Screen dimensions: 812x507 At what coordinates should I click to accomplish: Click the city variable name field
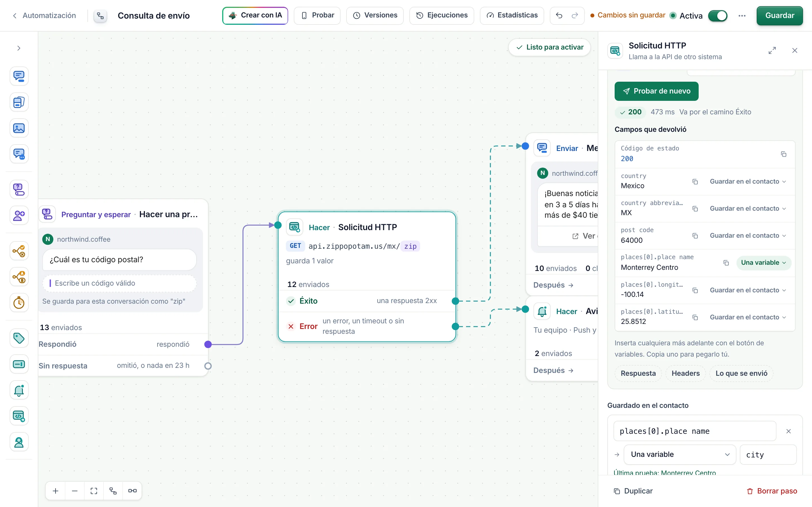(x=768, y=455)
